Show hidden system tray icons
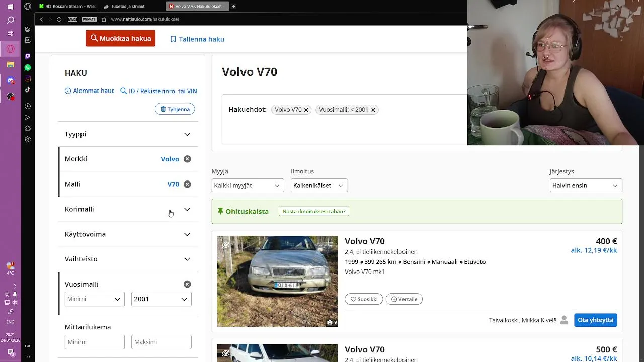Image resolution: width=644 pixels, height=362 pixels. click(15, 286)
